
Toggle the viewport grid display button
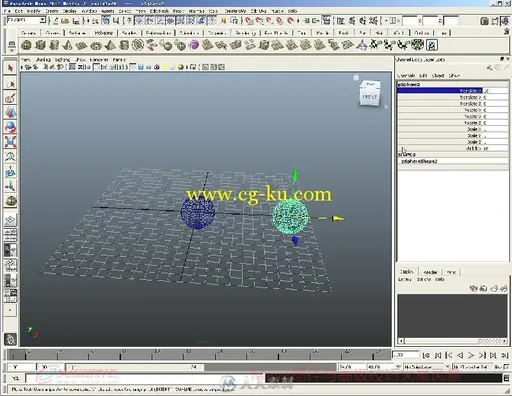click(x=72, y=67)
